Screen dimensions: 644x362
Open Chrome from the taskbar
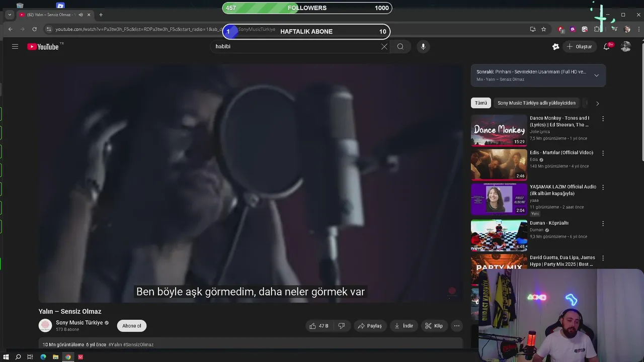68,357
